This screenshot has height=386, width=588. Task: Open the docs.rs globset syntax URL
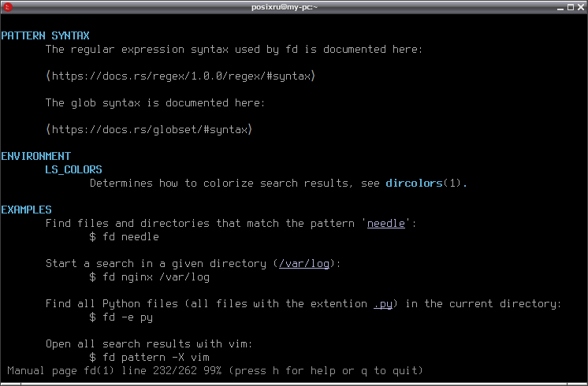coord(149,130)
